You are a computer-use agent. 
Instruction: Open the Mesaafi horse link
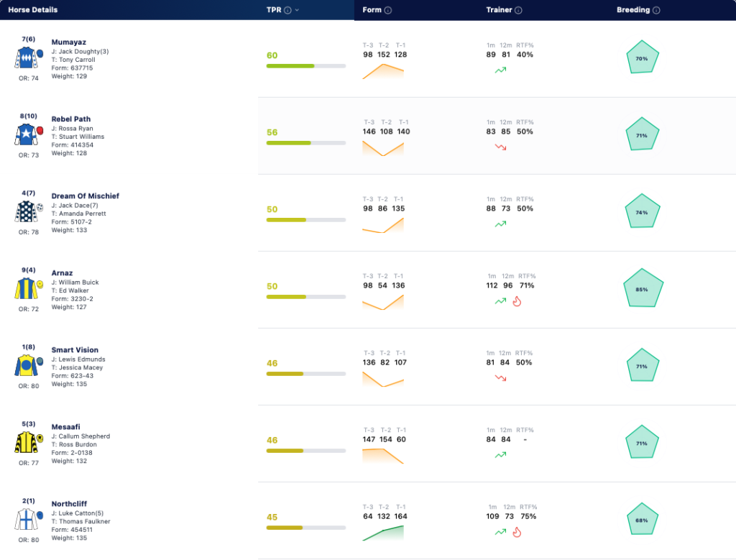point(65,427)
